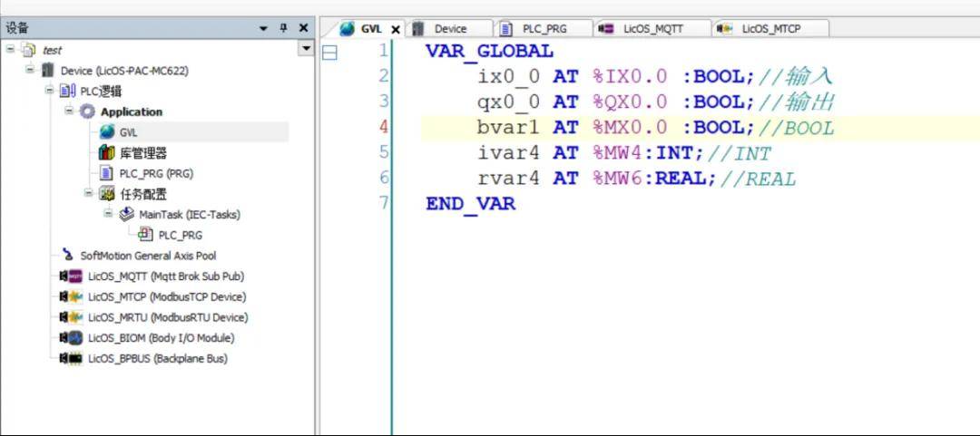
Task: Click the 任务配置 task configuration icon
Action: 107,194
